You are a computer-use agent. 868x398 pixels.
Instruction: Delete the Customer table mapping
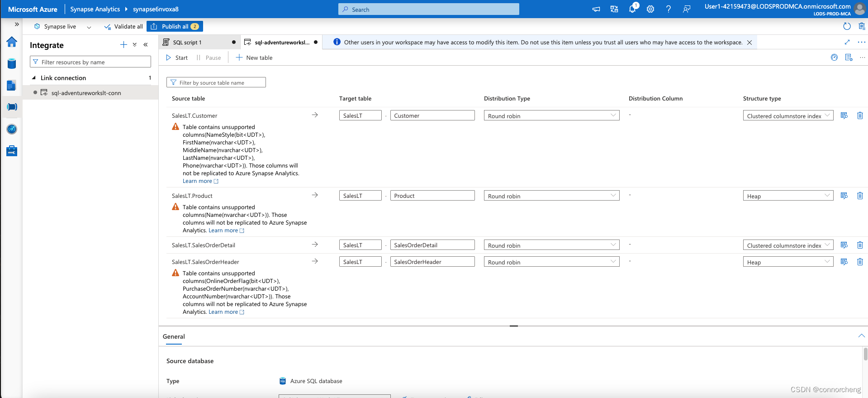point(860,115)
